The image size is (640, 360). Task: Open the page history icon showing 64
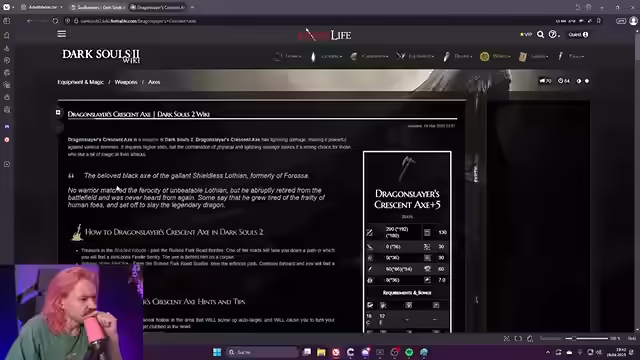point(564,81)
